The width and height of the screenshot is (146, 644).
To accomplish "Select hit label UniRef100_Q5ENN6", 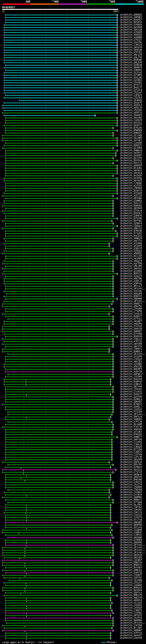I will (x=131, y=299).
